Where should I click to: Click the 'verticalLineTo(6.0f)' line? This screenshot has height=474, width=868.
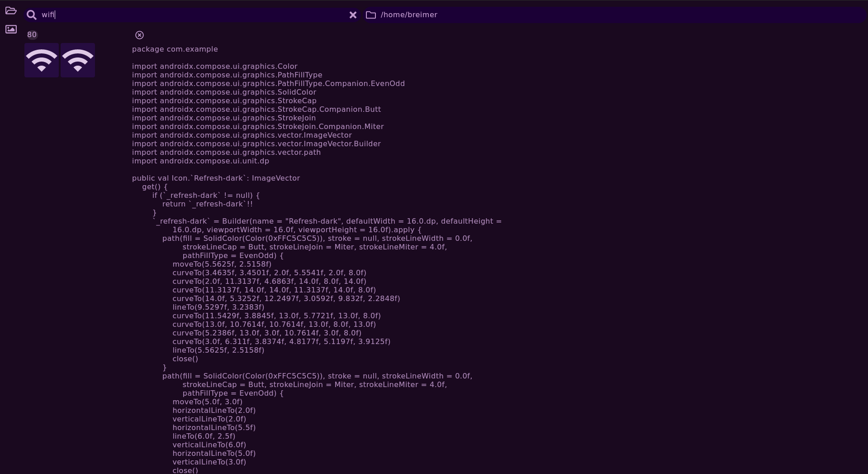click(x=209, y=445)
